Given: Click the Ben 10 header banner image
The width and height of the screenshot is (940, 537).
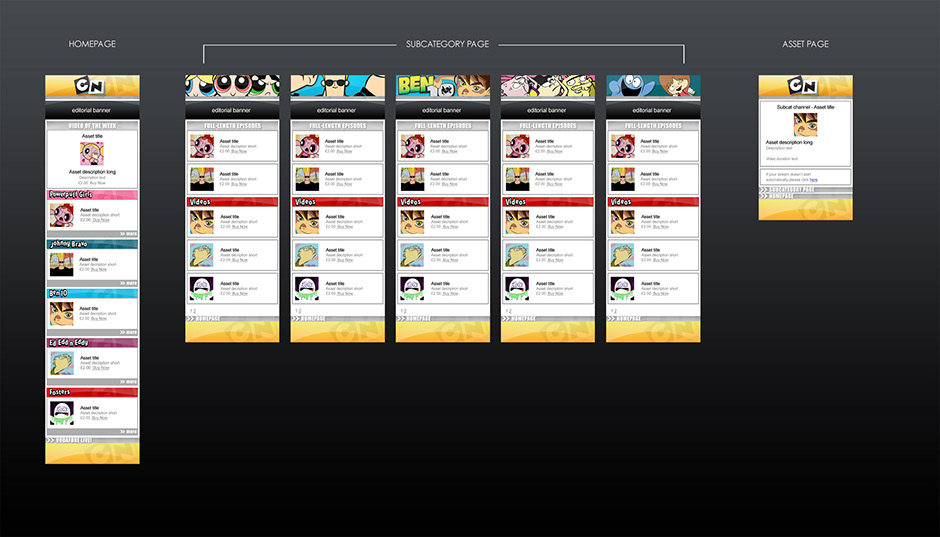Looking at the screenshot, I should click(442, 86).
